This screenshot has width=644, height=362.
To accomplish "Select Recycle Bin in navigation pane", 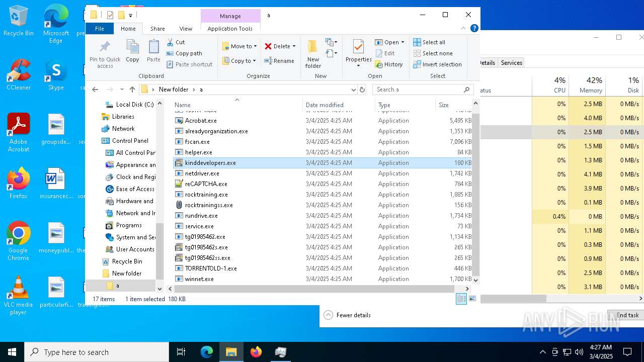I will click(127, 261).
